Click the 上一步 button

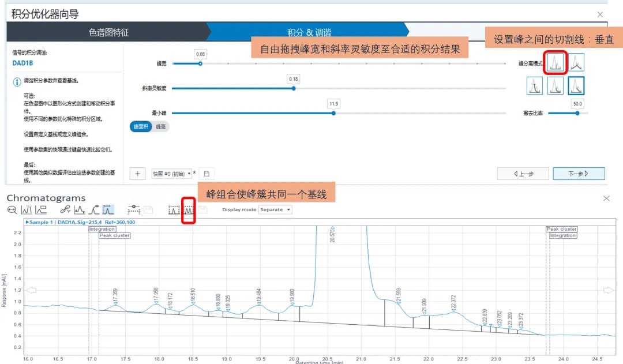(x=523, y=174)
